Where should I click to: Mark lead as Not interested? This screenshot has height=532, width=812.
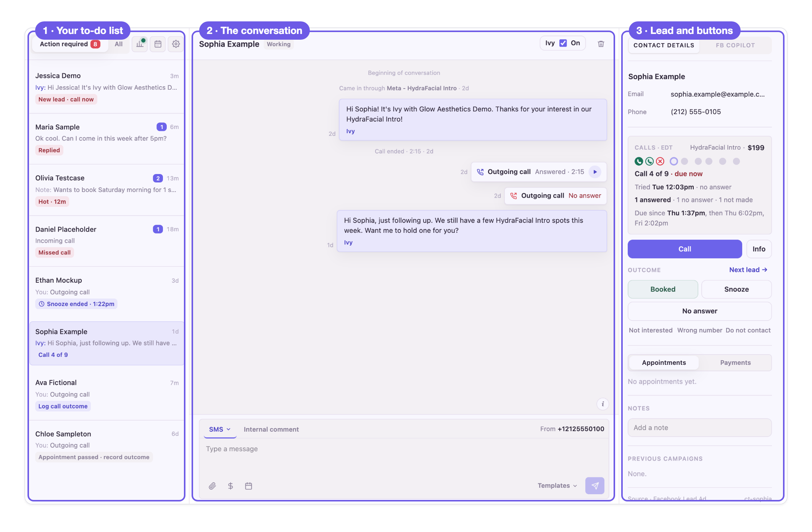[651, 330]
